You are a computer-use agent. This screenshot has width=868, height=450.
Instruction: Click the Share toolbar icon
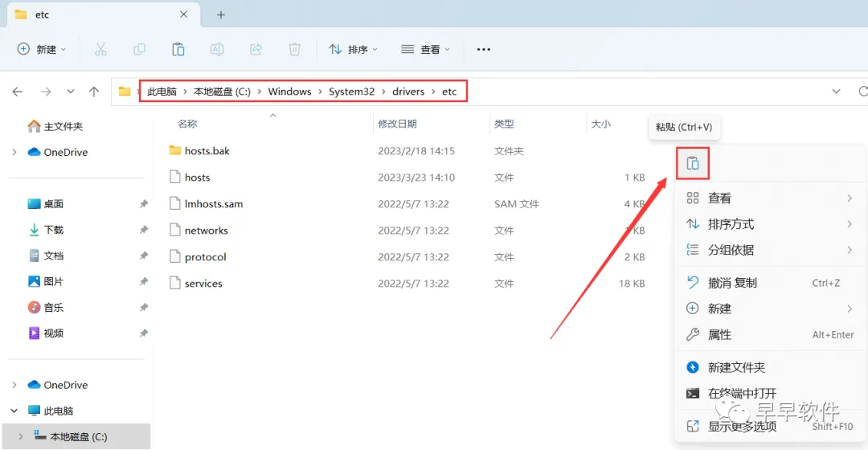pos(256,49)
